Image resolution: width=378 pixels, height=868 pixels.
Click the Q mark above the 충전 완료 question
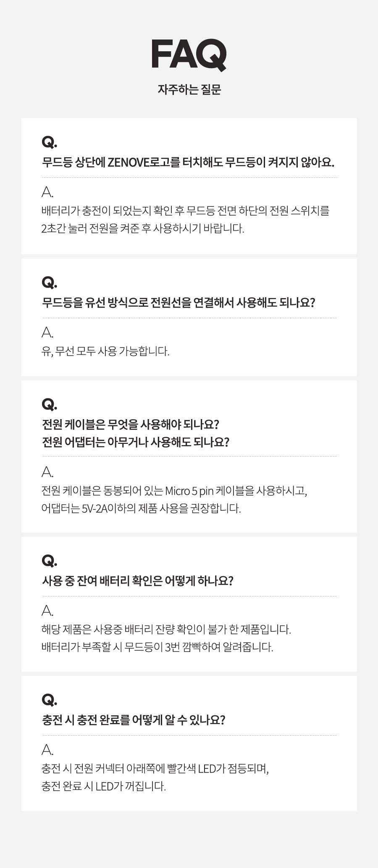[49, 700]
